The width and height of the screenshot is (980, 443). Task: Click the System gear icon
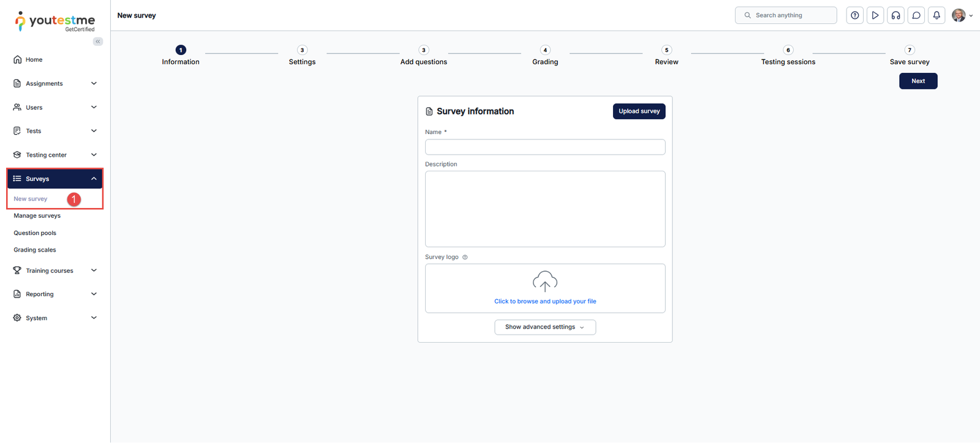coord(17,318)
